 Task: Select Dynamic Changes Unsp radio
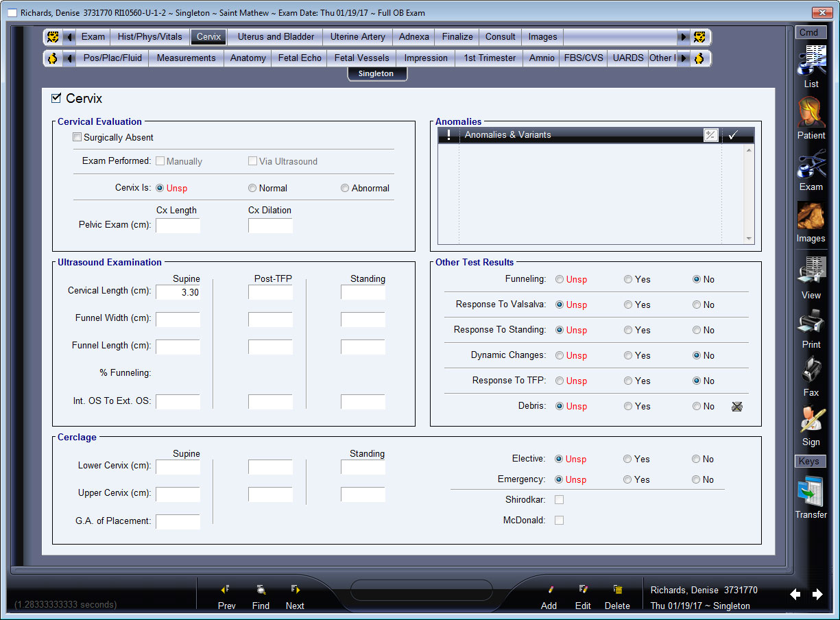point(560,355)
